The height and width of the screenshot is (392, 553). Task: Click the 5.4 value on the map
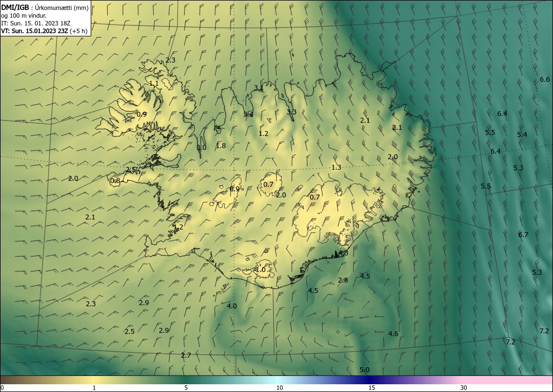pos(523,135)
